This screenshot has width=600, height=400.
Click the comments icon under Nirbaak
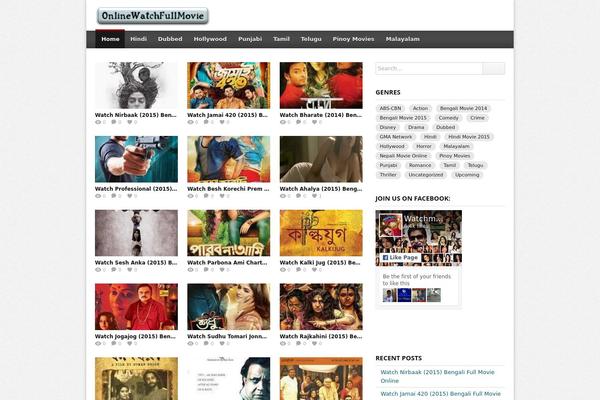coord(114,122)
